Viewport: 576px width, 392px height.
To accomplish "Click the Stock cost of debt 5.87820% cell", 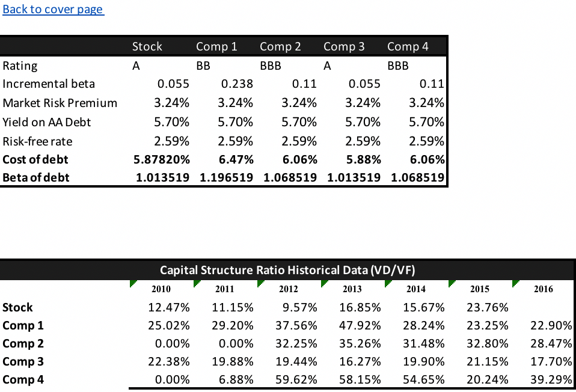I will tap(161, 159).
